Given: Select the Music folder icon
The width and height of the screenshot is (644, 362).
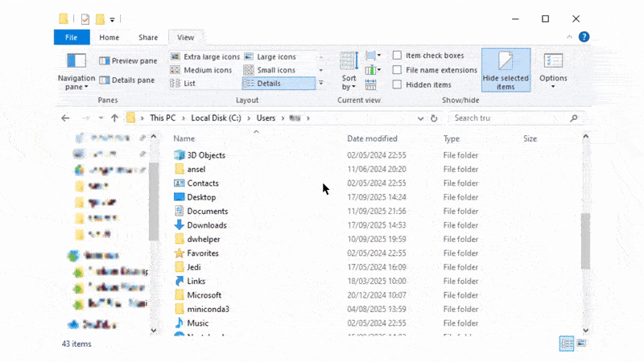Looking at the screenshot, I should click(179, 323).
